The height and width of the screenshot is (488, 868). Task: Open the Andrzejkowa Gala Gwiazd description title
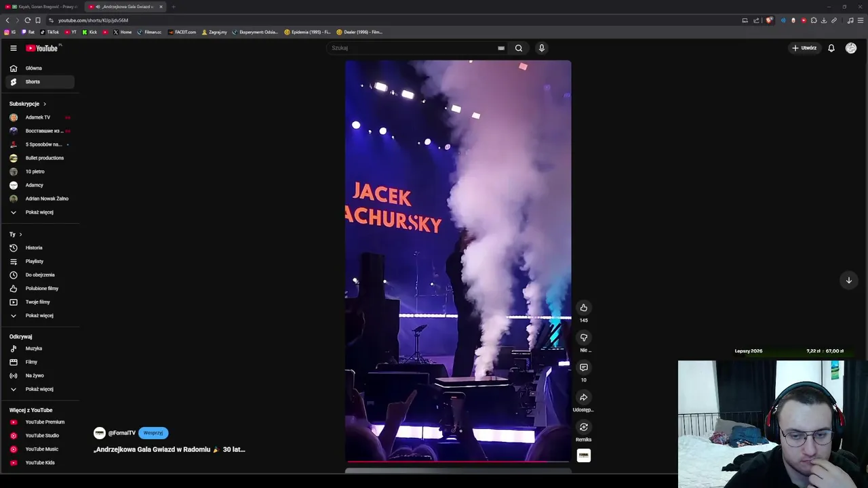point(170,449)
